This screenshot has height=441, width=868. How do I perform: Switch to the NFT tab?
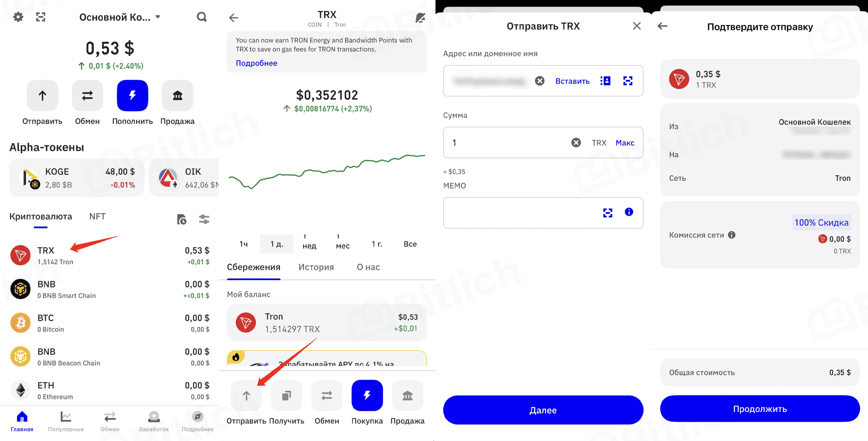point(97,216)
